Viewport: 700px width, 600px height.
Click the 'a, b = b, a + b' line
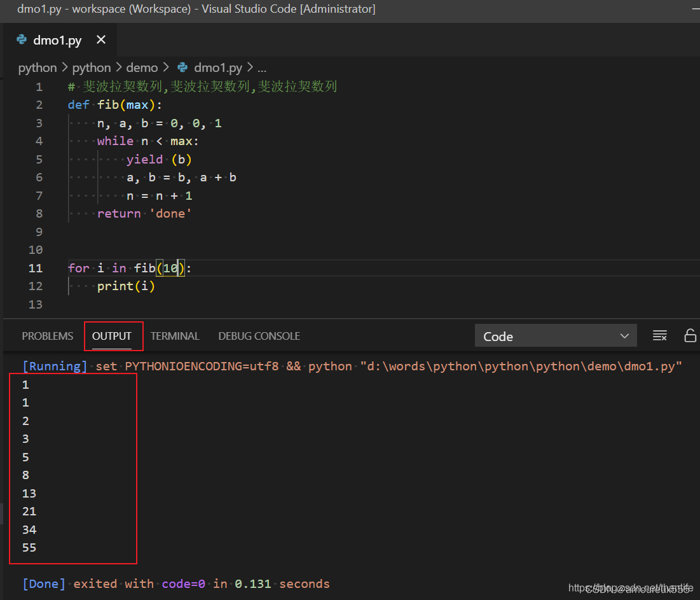pos(181,178)
